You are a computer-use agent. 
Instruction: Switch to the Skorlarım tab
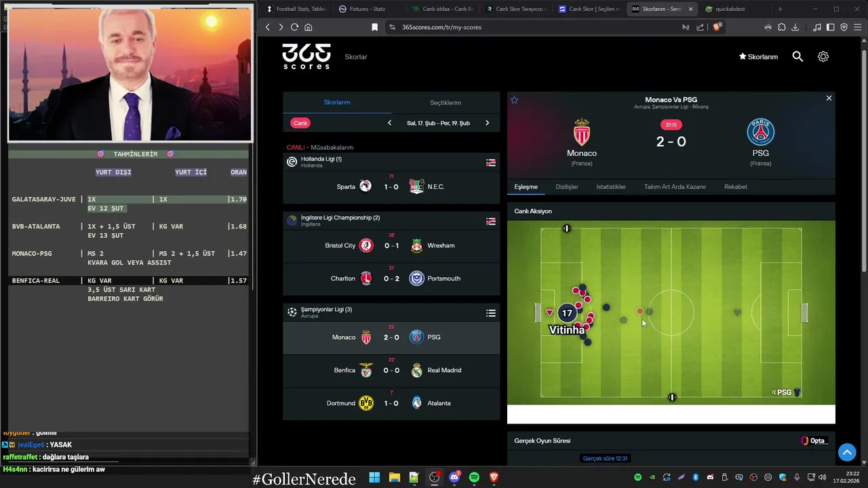[x=337, y=102]
